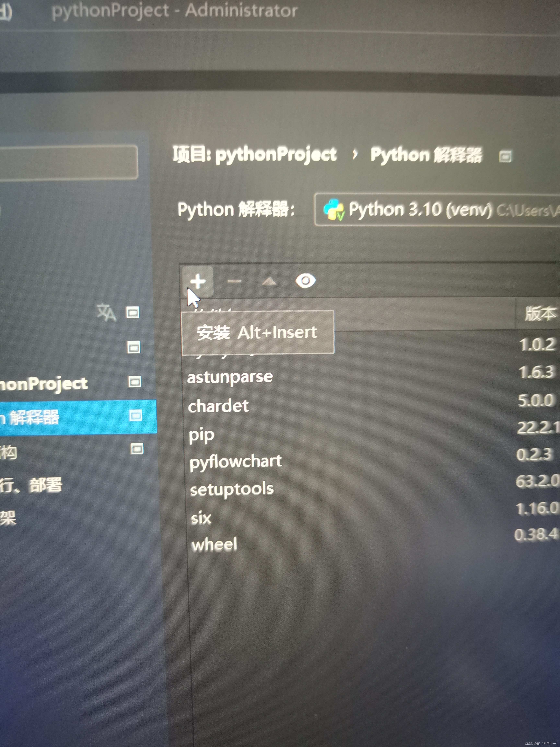Image resolution: width=560 pixels, height=747 pixels.
Task: Click the translate language icon in sidebar
Action: pos(106,312)
